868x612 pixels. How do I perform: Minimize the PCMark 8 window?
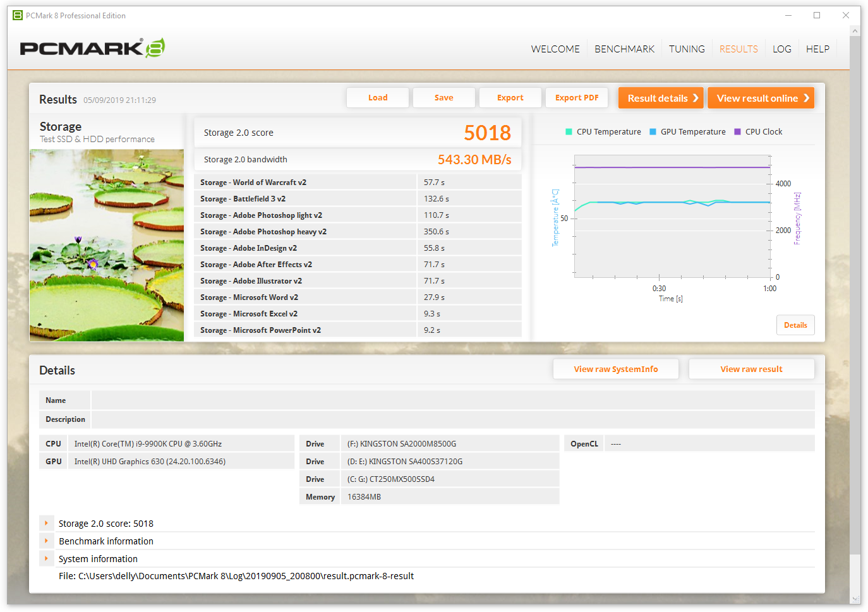(x=788, y=15)
